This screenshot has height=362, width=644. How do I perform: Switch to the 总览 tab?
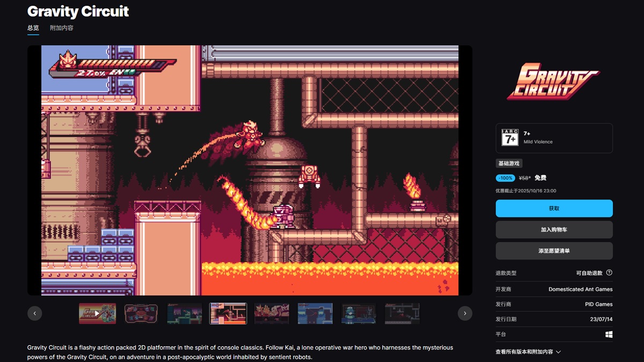click(x=33, y=28)
